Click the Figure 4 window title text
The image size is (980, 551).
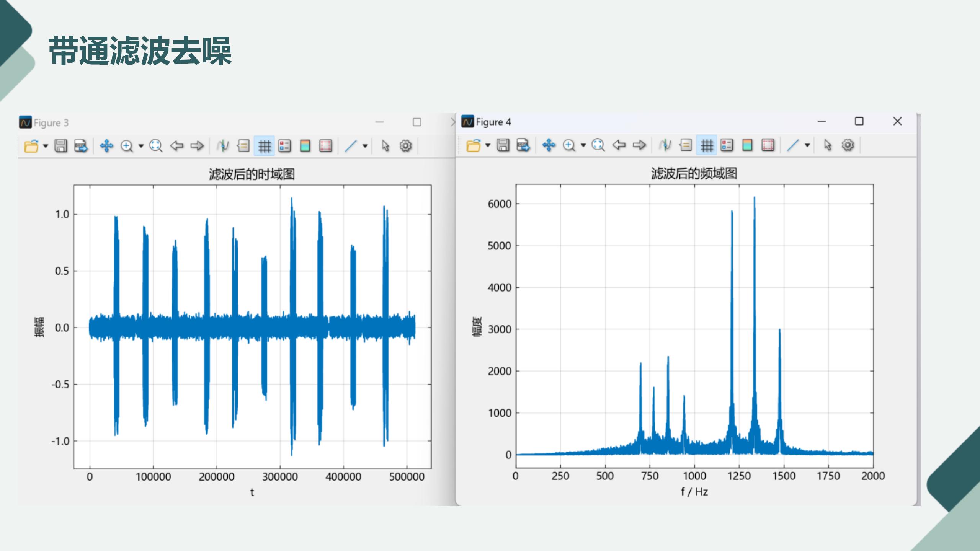[x=493, y=122]
